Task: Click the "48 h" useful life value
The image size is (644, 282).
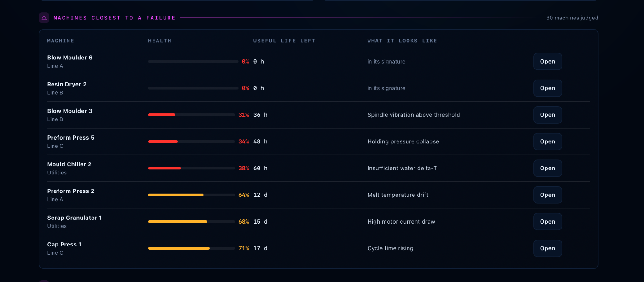Action: (x=260, y=141)
